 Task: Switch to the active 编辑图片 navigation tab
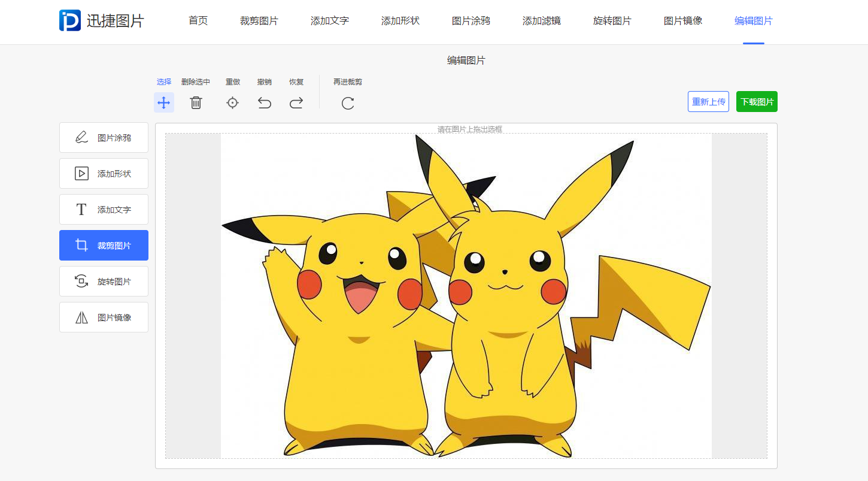tap(754, 21)
